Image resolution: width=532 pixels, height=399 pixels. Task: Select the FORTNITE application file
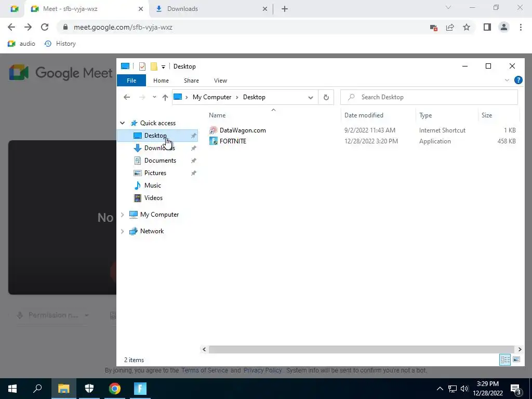233,141
